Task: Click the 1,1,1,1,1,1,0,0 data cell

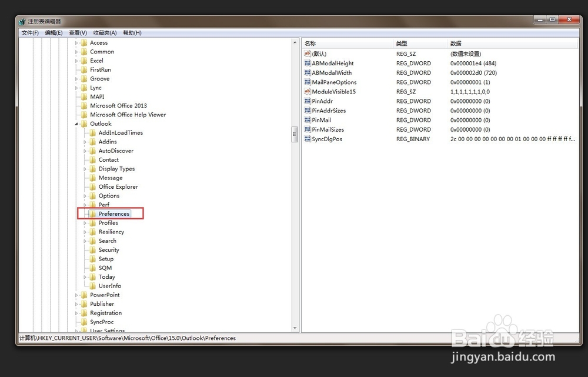Action: 470,92
